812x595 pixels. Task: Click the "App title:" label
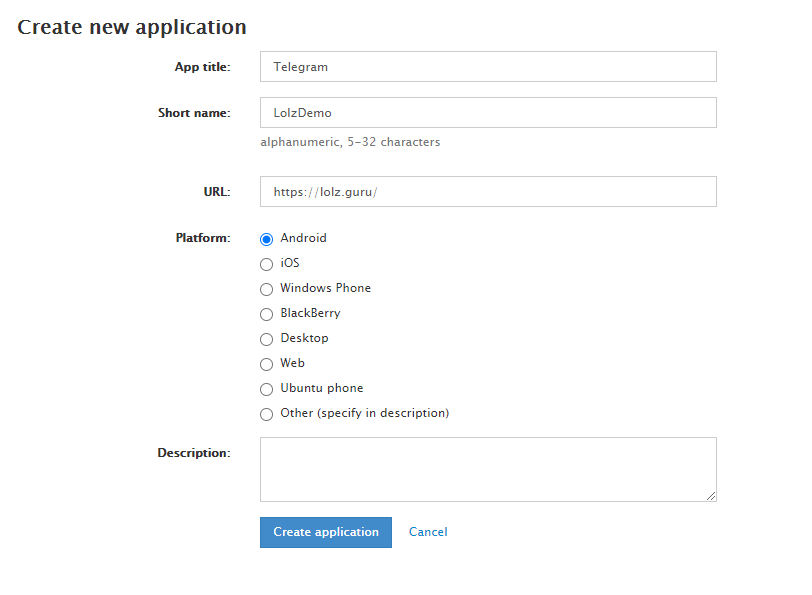202,67
